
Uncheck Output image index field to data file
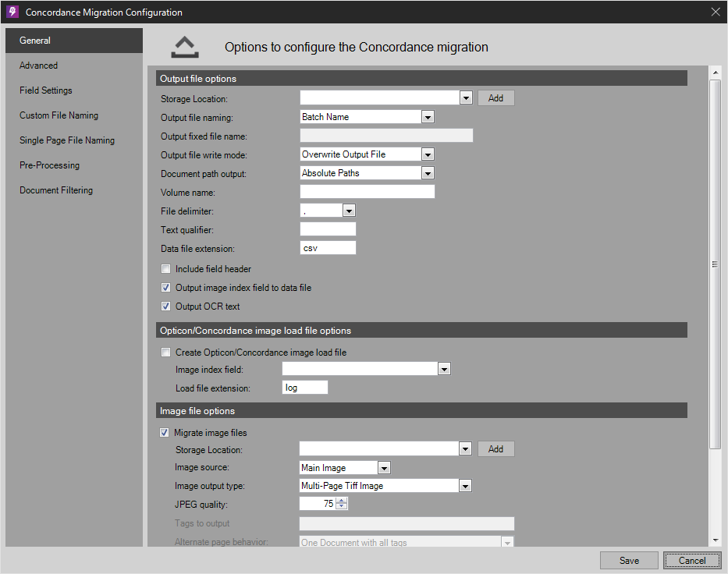pyautogui.click(x=165, y=288)
